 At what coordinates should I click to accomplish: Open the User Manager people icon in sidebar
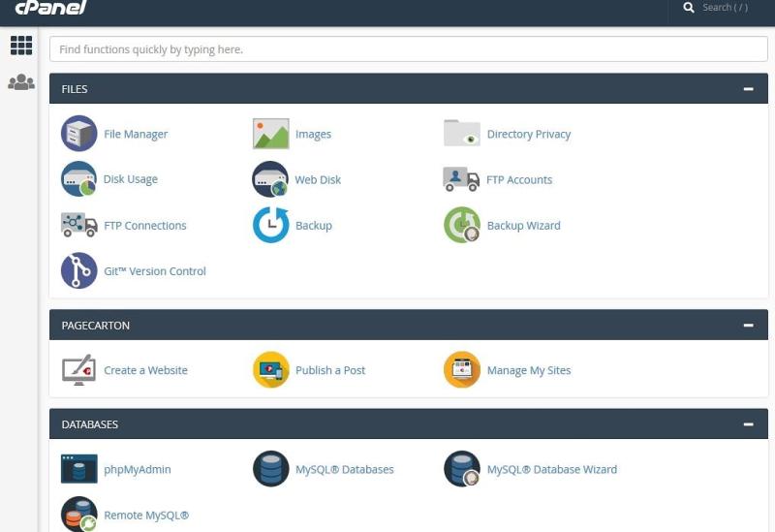[x=21, y=82]
